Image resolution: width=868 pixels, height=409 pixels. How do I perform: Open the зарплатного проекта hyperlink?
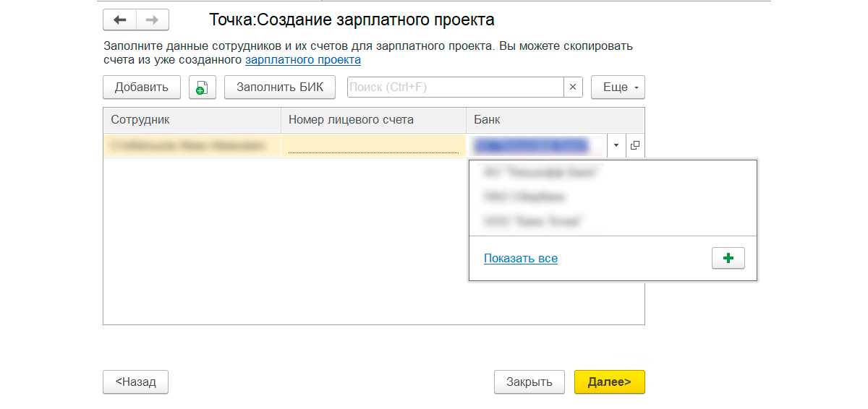302,60
